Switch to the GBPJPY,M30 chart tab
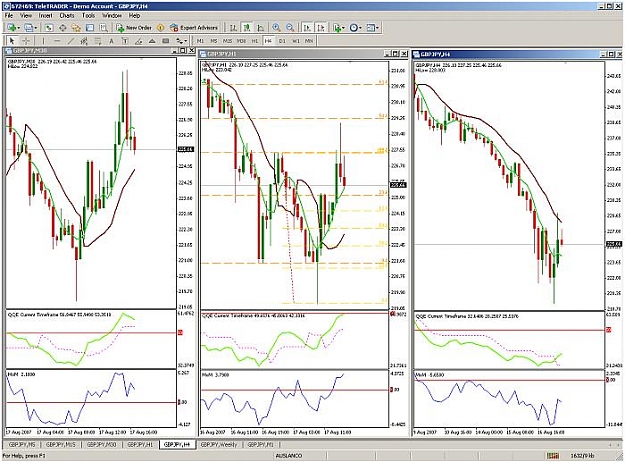The width and height of the screenshot is (625, 462). pos(101,444)
